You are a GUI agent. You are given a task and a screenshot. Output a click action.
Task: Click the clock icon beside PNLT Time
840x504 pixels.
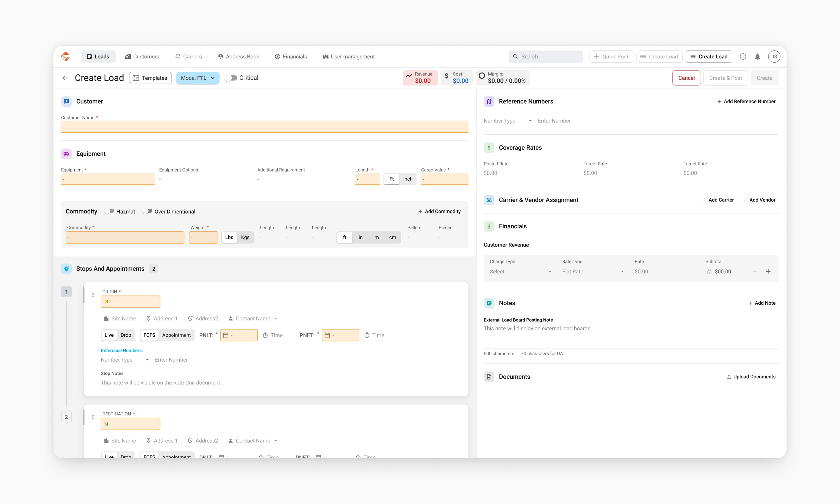tap(265, 335)
